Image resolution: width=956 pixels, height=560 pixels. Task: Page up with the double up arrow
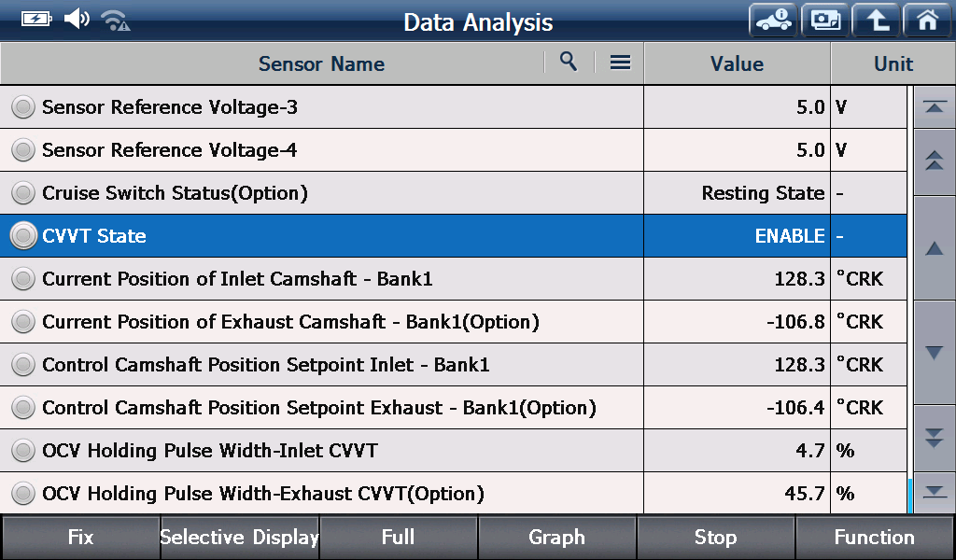[935, 161]
